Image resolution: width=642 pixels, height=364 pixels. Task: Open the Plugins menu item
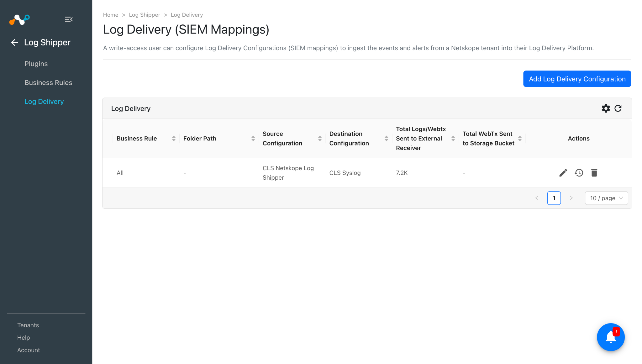(x=36, y=64)
